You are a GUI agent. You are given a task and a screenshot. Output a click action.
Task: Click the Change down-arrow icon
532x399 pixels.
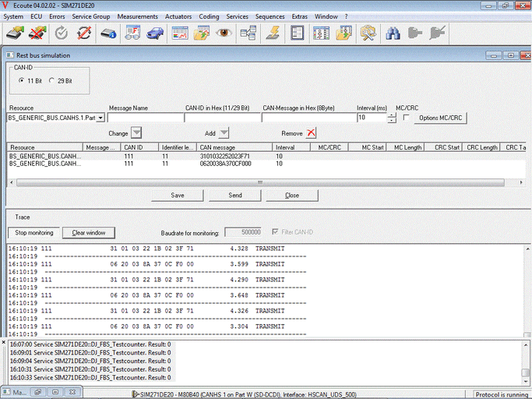tap(136, 133)
